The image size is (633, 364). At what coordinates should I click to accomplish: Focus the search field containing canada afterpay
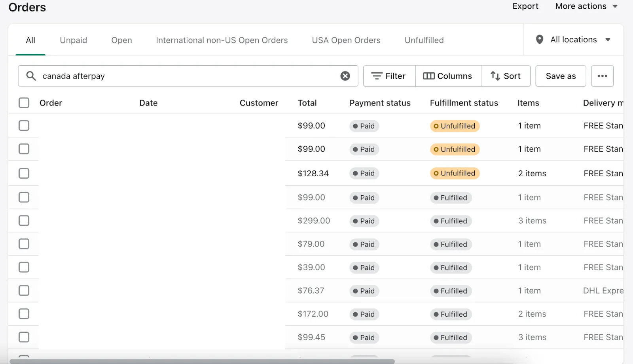point(188,76)
